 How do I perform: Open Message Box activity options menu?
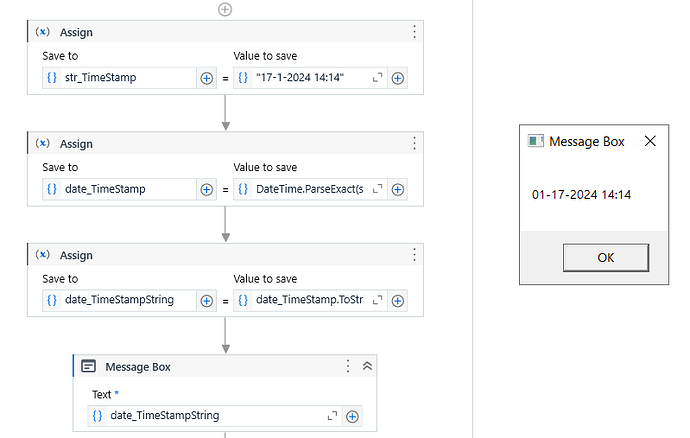[348, 367]
